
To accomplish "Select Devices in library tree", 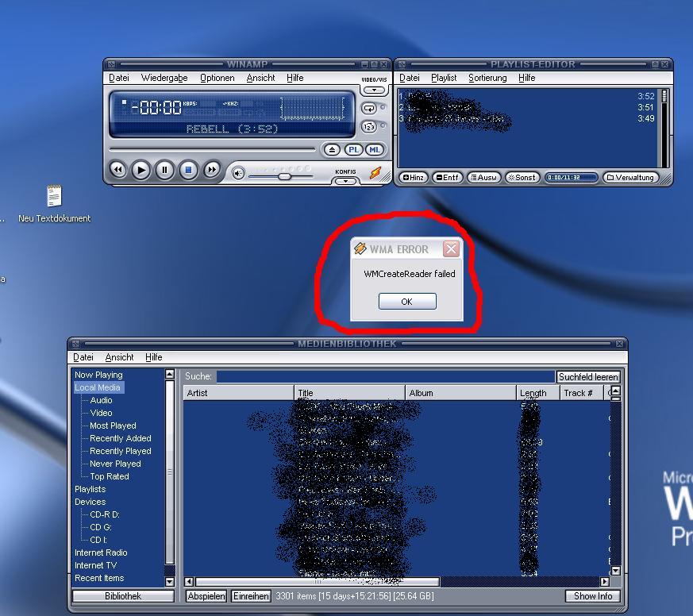I will click(90, 502).
